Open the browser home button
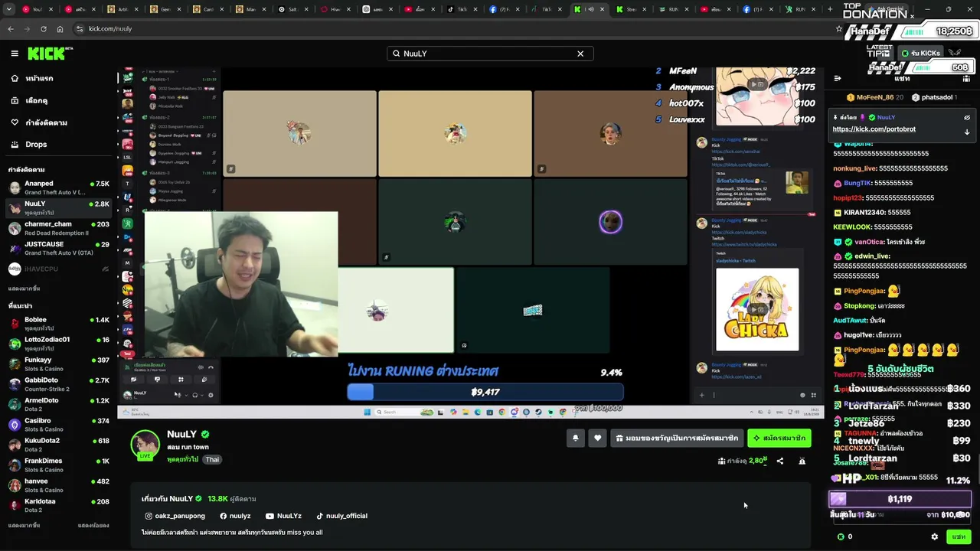Screen dimensions: 980x551 click(x=60, y=28)
